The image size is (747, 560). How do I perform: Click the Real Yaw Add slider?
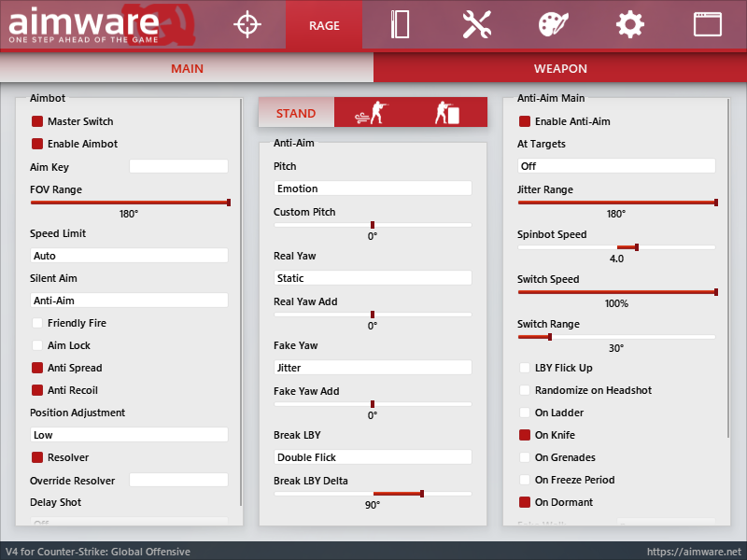373,315
